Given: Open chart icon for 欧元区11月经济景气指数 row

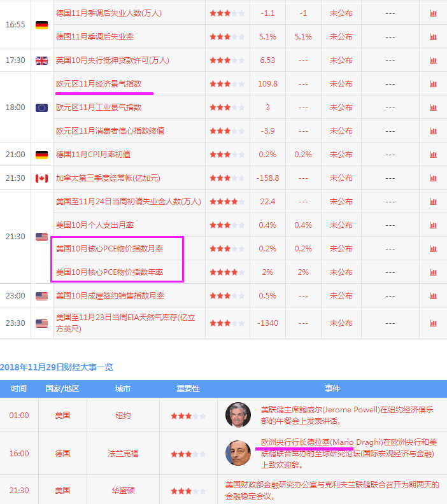Looking at the screenshot, I should click(433, 84).
